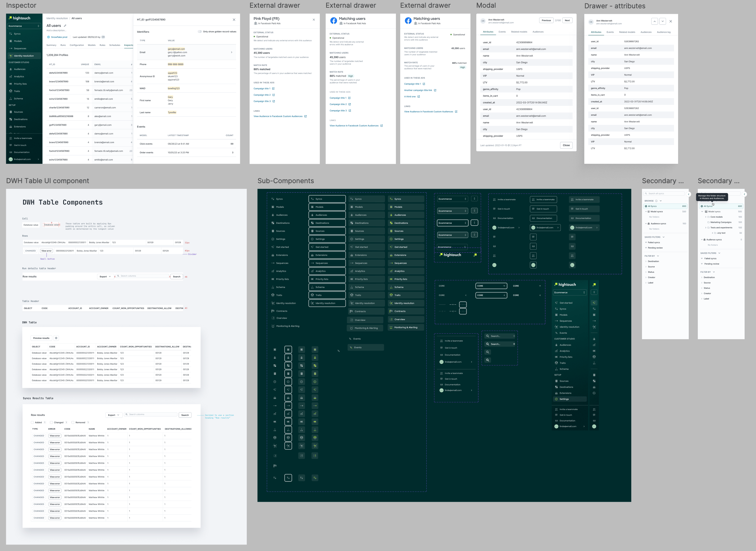Click external link icon after Another campaign title link
The image size is (756, 551).
click(435, 90)
